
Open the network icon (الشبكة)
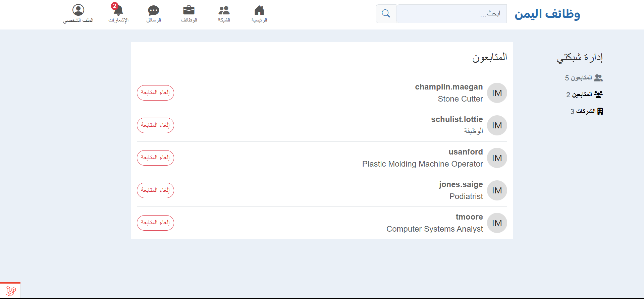click(224, 10)
